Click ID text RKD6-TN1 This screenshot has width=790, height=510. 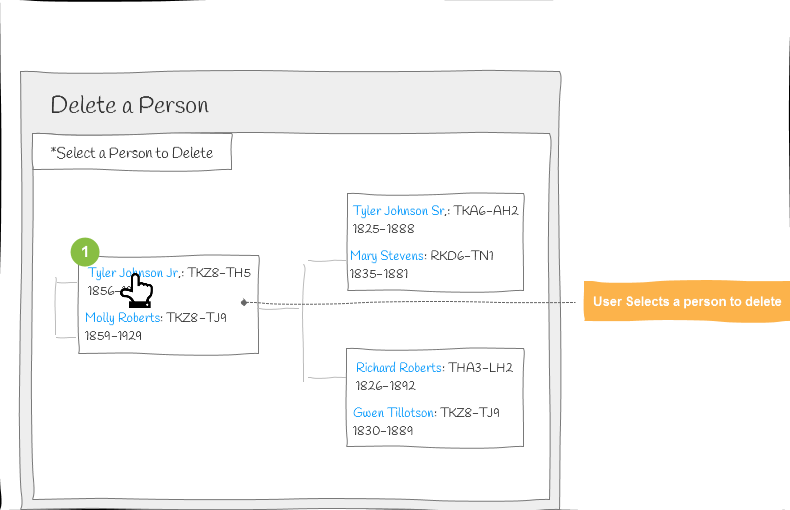coord(462,256)
